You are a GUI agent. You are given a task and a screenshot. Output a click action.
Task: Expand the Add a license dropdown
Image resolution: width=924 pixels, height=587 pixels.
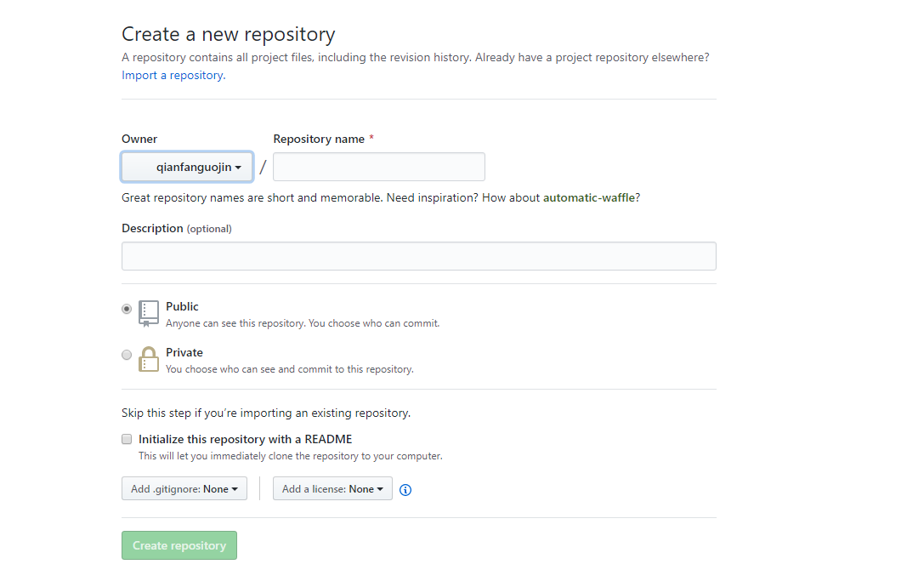[x=332, y=489]
